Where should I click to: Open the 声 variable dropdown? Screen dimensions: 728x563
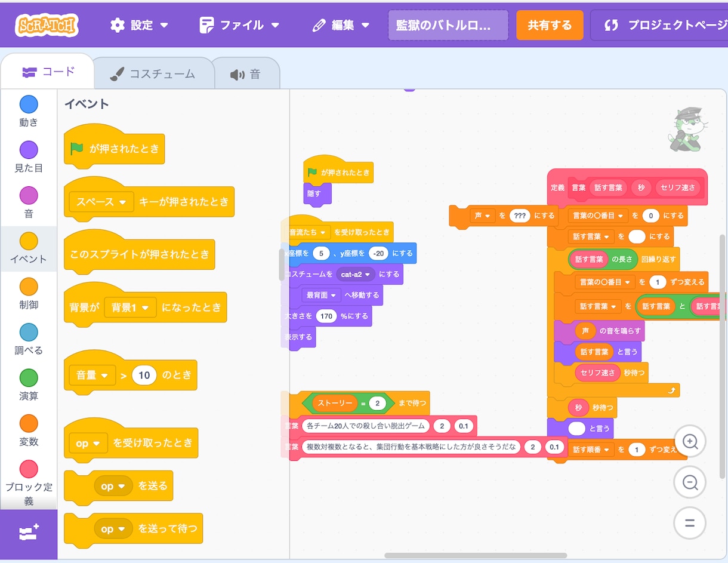point(482,216)
